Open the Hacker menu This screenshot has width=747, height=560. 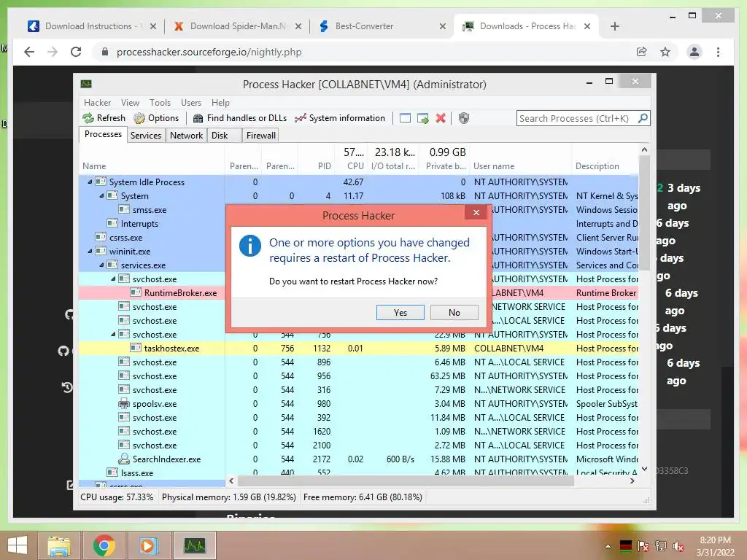click(97, 102)
